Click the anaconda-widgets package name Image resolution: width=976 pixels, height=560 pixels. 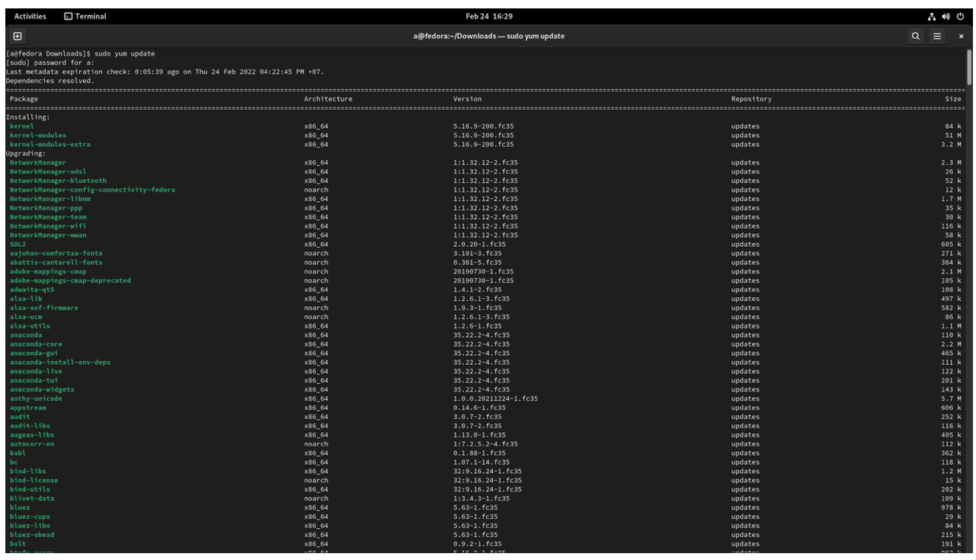(42, 389)
